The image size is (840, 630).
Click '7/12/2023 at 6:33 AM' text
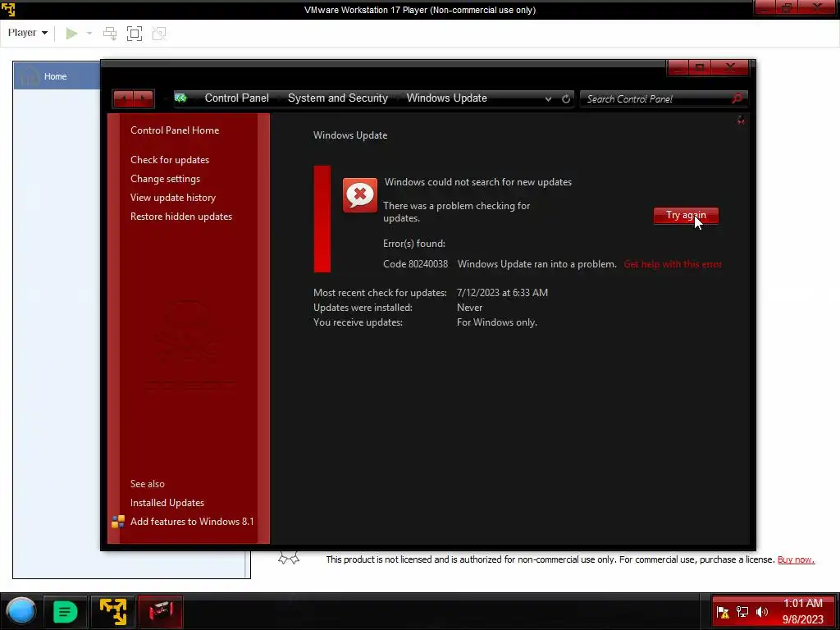point(502,293)
